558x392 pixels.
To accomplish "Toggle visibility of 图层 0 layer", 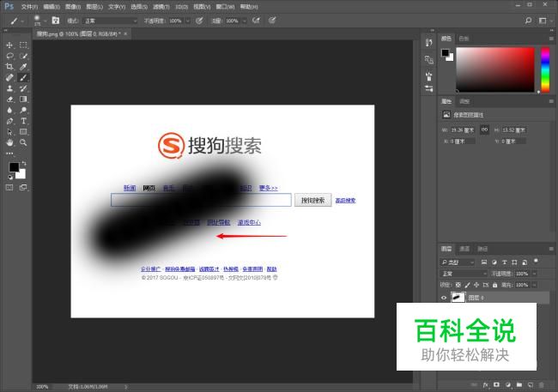I will 444,298.
